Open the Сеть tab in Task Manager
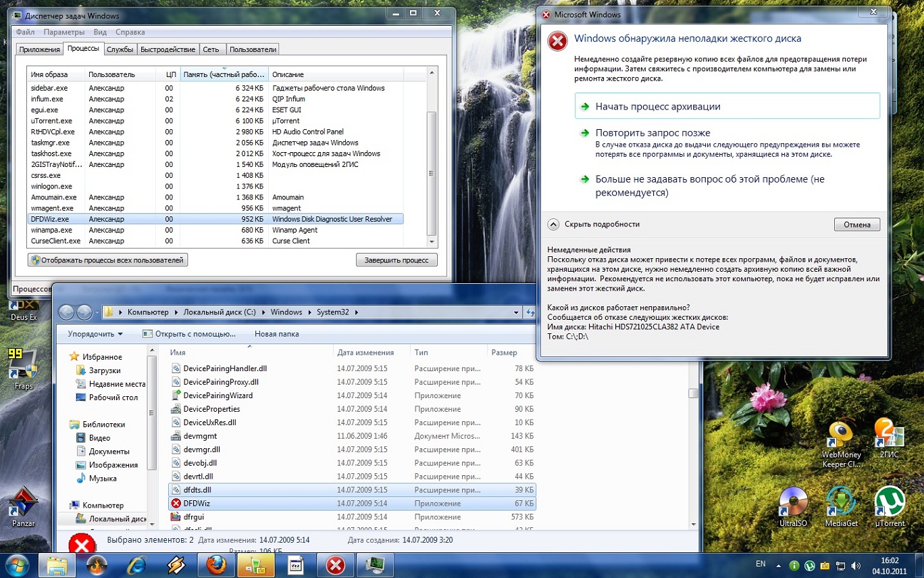This screenshot has height=578, width=924. coord(211,49)
